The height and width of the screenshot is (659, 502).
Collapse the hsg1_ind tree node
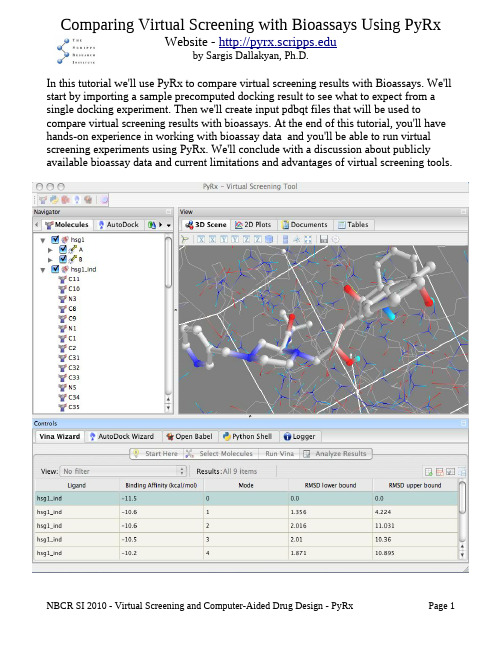pos(43,269)
